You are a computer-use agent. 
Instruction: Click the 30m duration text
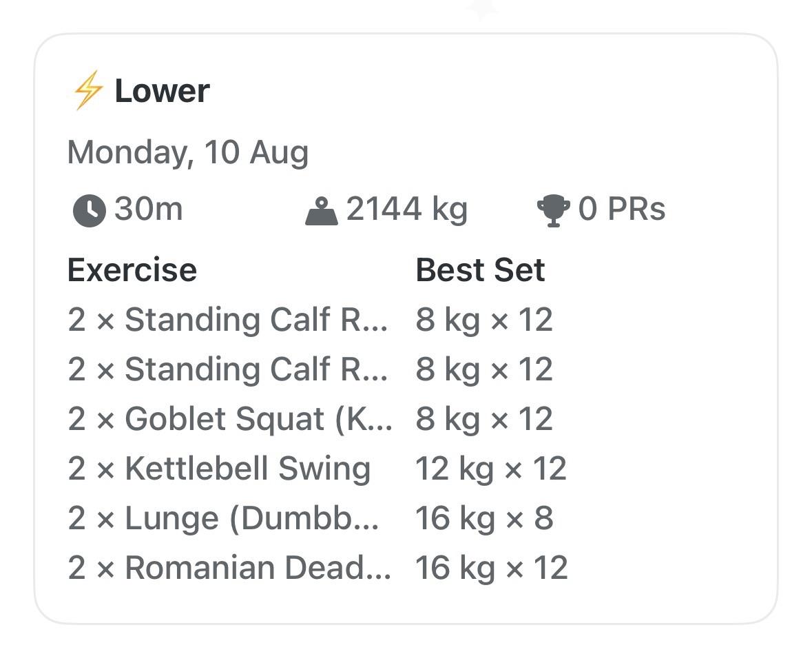pos(149,210)
